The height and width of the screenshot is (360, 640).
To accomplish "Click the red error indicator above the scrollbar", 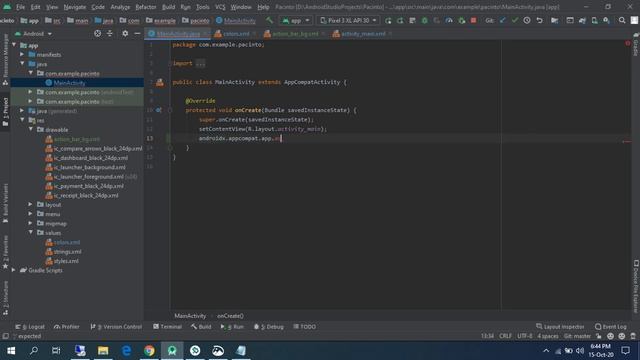I will tap(628, 43).
